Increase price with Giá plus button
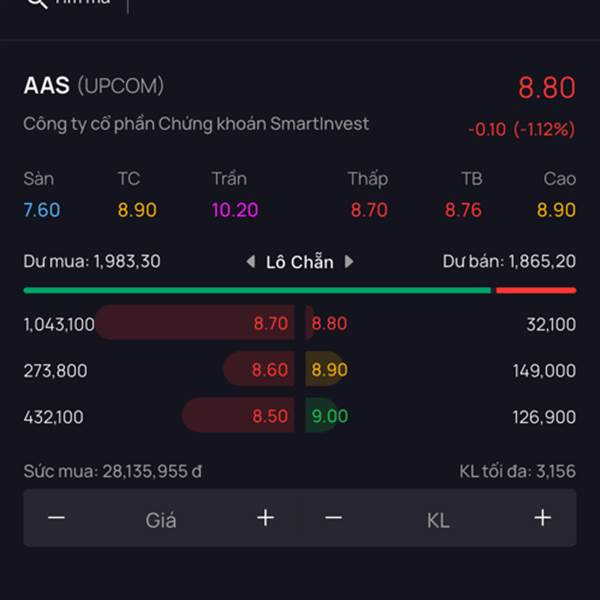The image size is (600, 600). tap(265, 518)
